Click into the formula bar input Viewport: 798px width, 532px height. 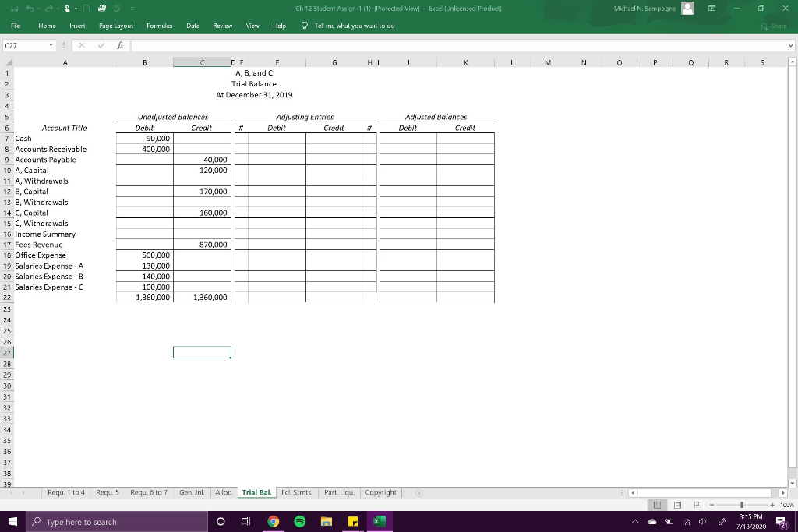[x=458, y=45]
